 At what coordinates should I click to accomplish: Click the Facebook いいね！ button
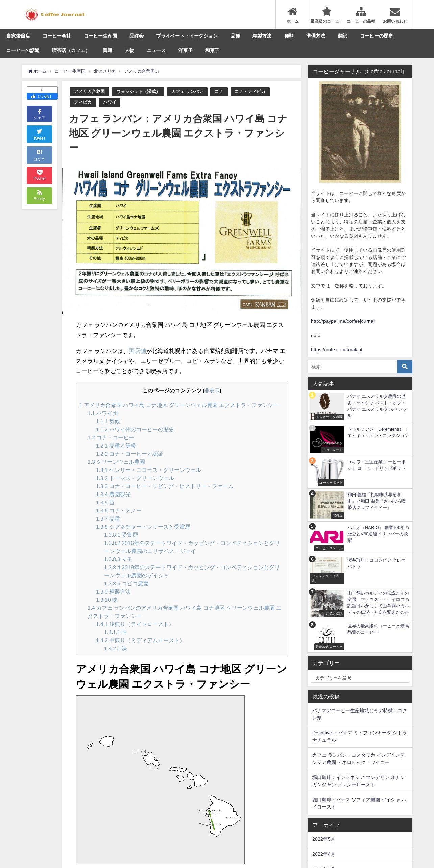pos(42,96)
